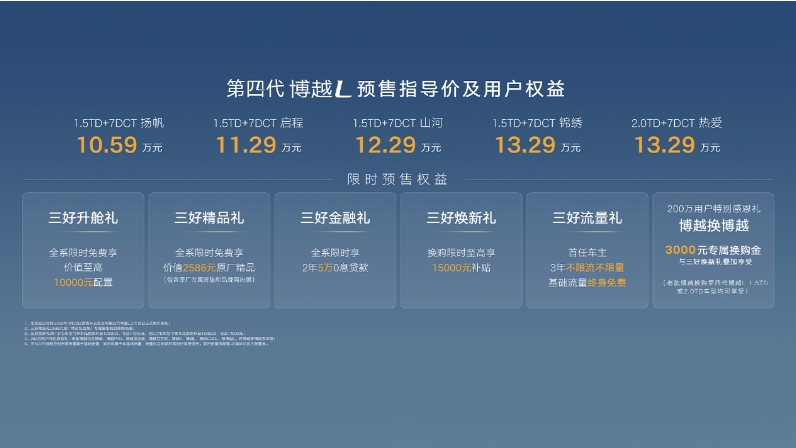This screenshot has height=448, width=796.
Task: Select the 1.5TD+7DCT 启程 model name
Action: [258, 123]
